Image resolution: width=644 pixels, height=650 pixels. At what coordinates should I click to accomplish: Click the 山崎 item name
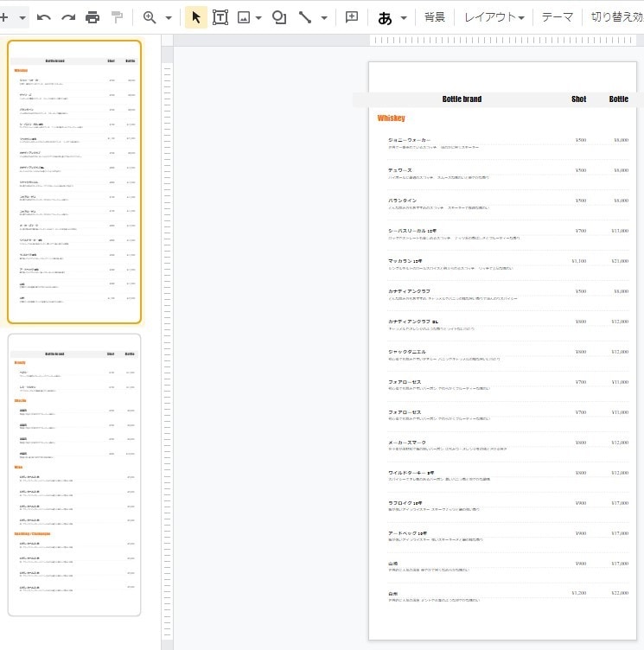click(392, 564)
